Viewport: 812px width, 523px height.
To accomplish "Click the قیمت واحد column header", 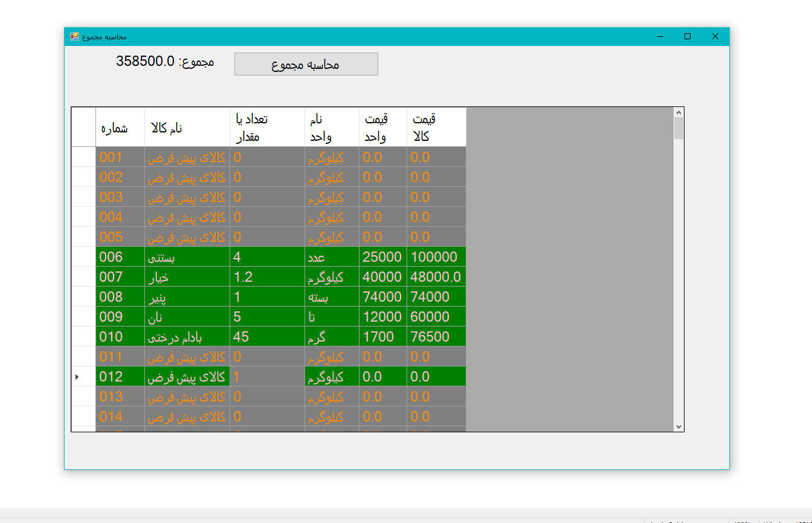I will 382,128.
